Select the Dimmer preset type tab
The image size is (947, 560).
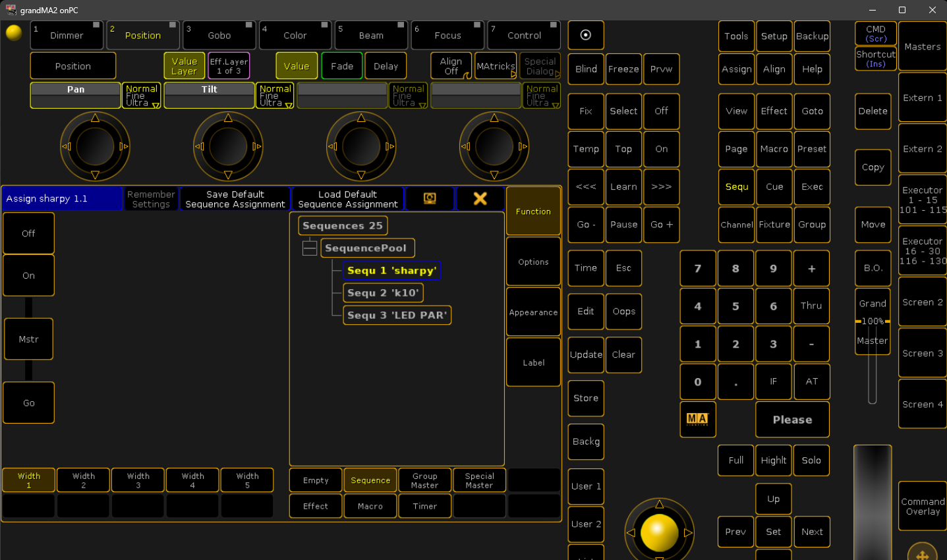click(x=67, y=35)
